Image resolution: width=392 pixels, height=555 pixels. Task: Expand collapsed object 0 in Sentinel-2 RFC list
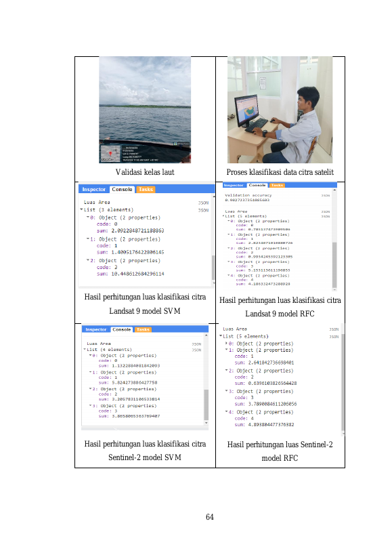[x=227, y=344]
